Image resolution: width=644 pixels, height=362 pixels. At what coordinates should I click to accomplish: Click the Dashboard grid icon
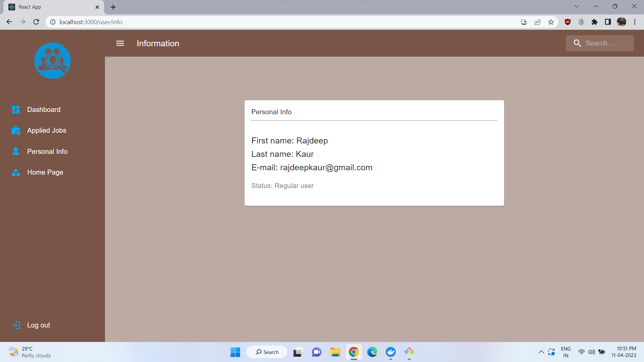tap(16, 110)
